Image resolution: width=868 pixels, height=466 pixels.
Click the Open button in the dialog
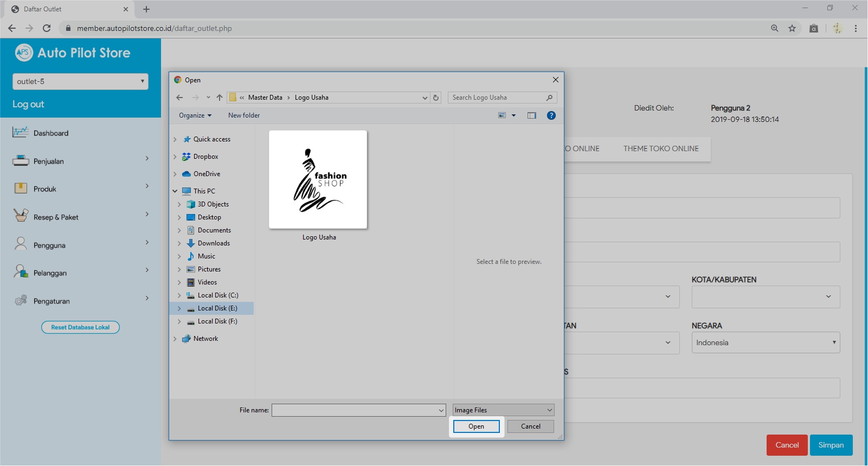(x=476, y=426)
